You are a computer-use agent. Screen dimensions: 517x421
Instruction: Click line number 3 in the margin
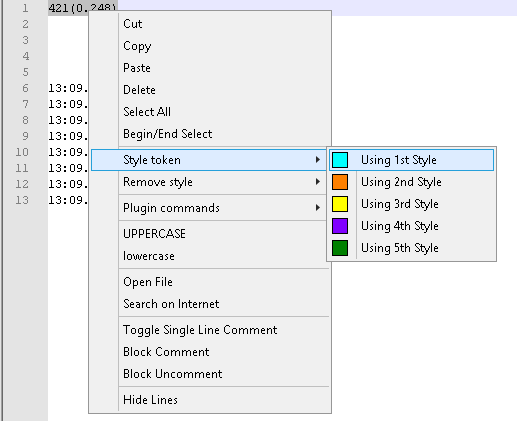click(25, 40)
